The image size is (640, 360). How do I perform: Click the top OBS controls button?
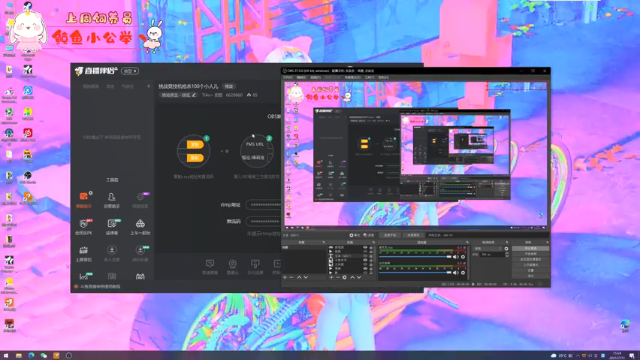click(x=530, y=248)
